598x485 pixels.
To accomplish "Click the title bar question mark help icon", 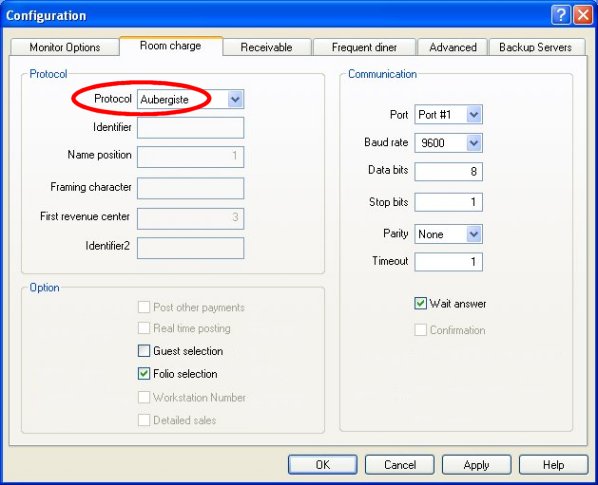I will 561,15.
